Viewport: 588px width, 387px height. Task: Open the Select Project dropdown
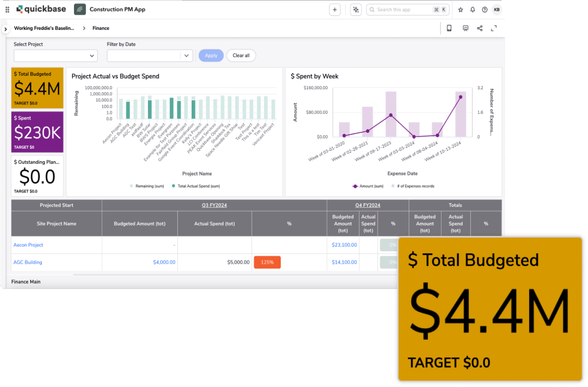[55, 55]
